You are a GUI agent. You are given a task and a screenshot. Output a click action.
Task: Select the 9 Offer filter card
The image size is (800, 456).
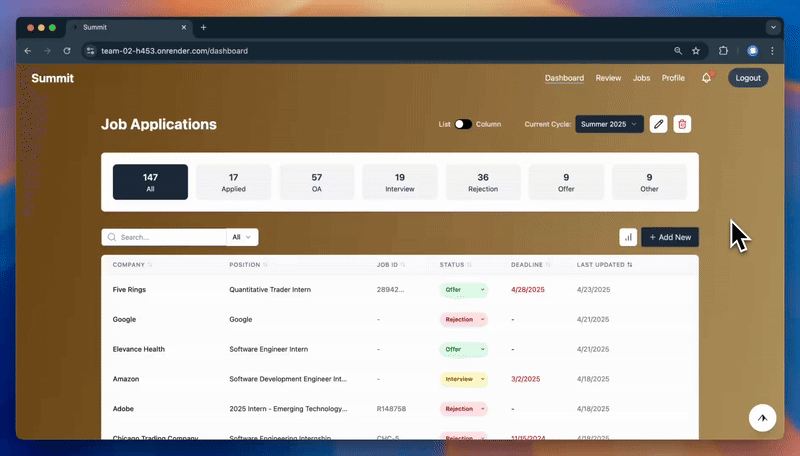pos(566,182)
